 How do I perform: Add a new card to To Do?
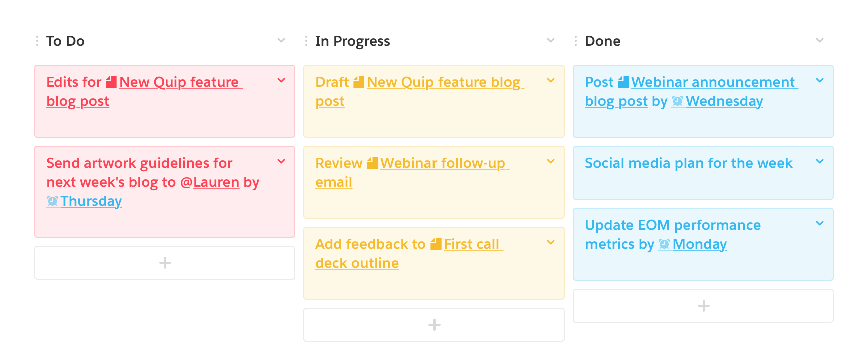click(165, 263)
